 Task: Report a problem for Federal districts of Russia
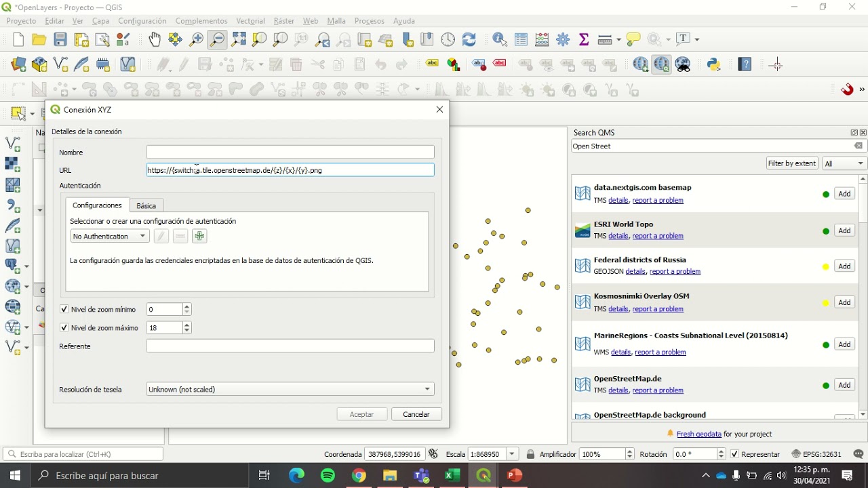coord(675,271)
